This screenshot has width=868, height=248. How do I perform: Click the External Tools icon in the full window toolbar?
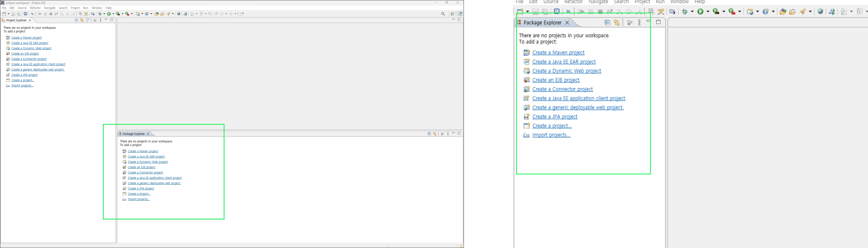click(127, 14)
